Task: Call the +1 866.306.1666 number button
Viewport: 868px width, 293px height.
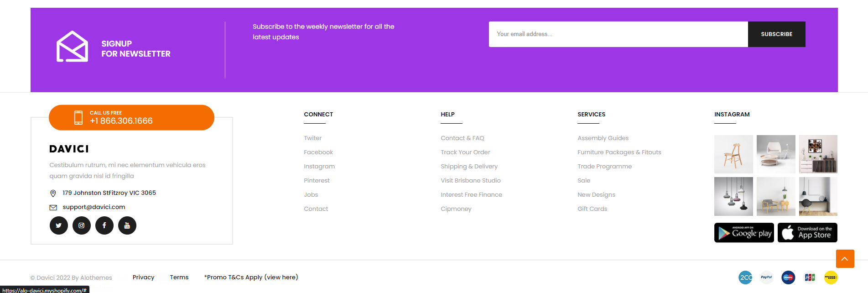Action: coord(131,118)
